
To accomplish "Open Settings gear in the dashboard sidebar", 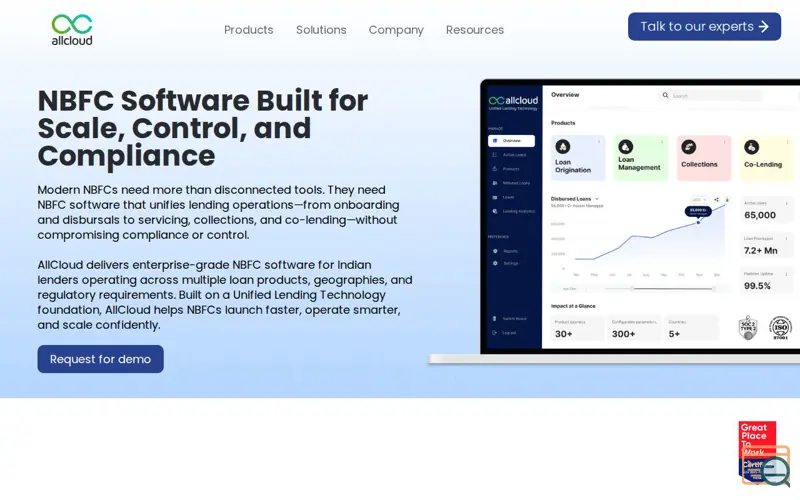I will pyautogui.click(x=495, y=263).
